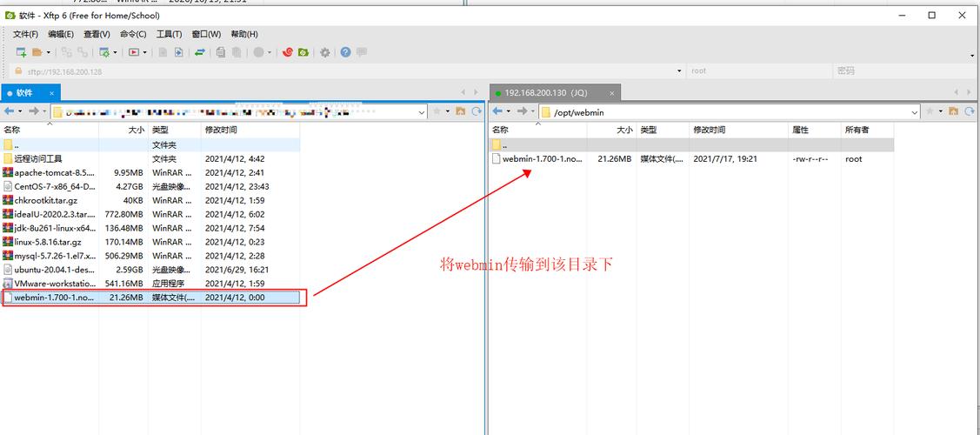This screenshot has height=435, width=980.
Task: Close the 软件 tab
Action: [52, 93]
